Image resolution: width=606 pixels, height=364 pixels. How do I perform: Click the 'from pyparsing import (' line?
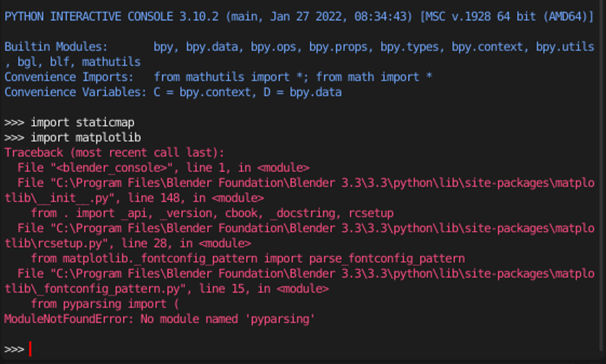[105, 304]
